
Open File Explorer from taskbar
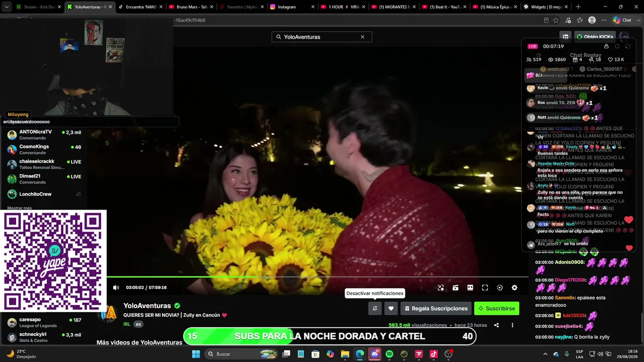click(345, 354)
